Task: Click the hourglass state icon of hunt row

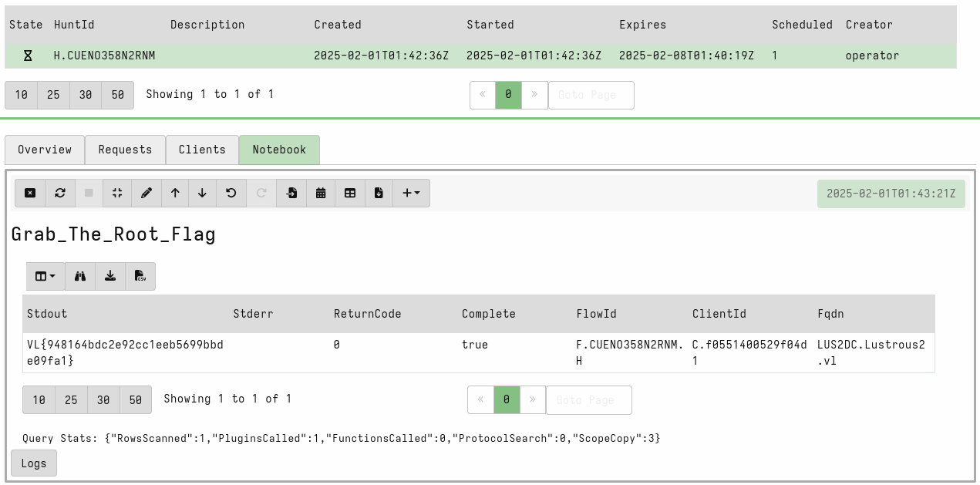Action: click(28, 56)
